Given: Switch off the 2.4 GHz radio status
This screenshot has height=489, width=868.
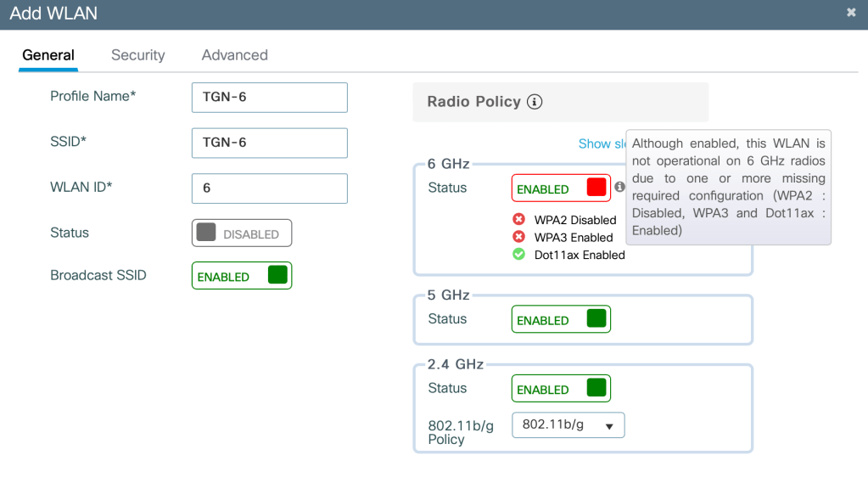Looking at the screenshot, I should pos(561,389).
